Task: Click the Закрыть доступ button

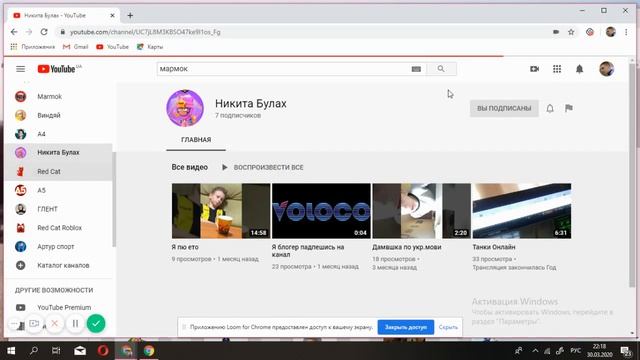Action: (x=406, y=327)
